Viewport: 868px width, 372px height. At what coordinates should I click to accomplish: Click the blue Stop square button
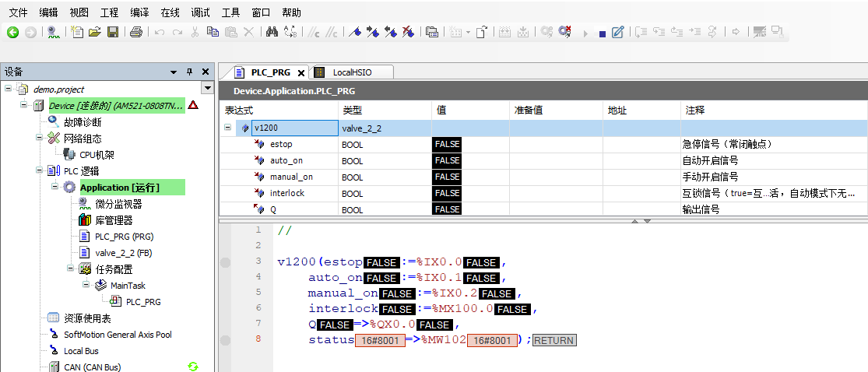602,33
